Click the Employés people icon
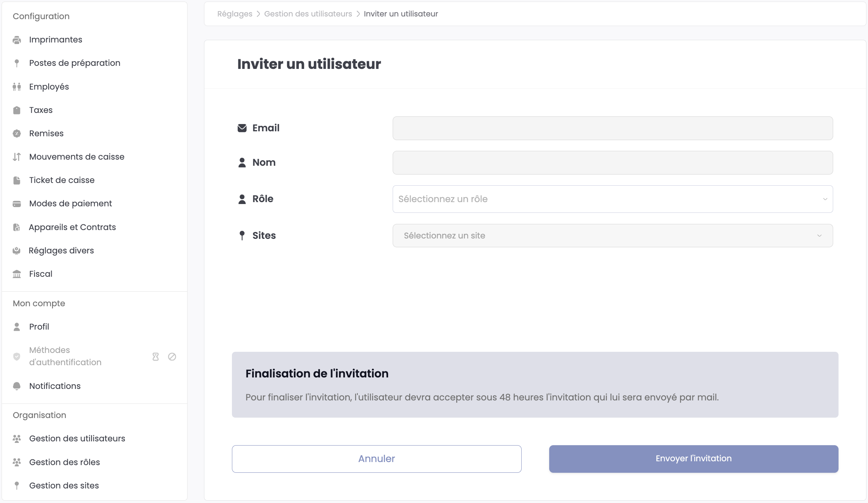The height and width of the screenshot is (503, 868). point(17,87)
